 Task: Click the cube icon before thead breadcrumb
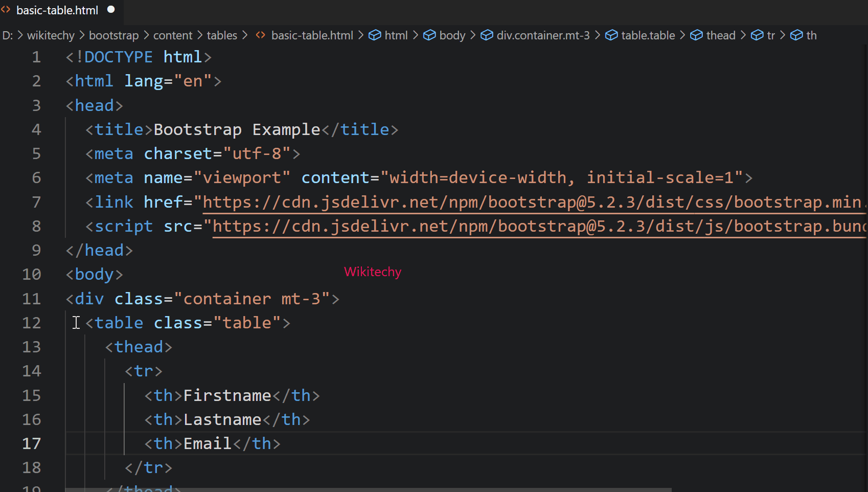[697, 35]
